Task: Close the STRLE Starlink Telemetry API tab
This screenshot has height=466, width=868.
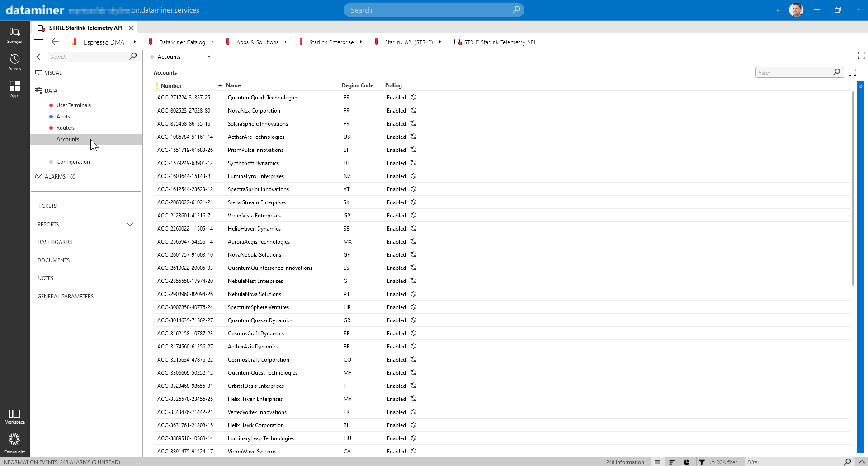Action: pyautogui.click(x=131, y=28)
